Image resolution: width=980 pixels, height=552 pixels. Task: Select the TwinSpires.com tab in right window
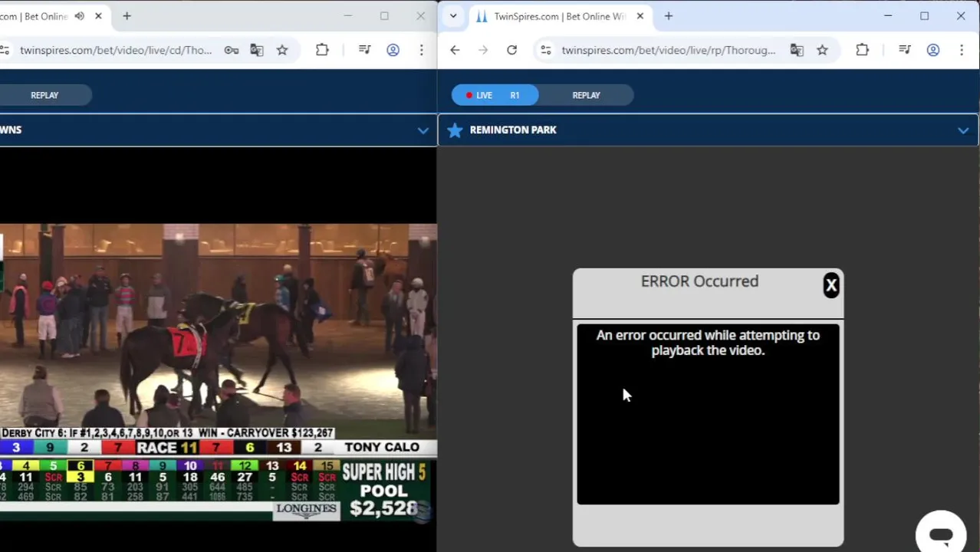(x=560, y=16)
